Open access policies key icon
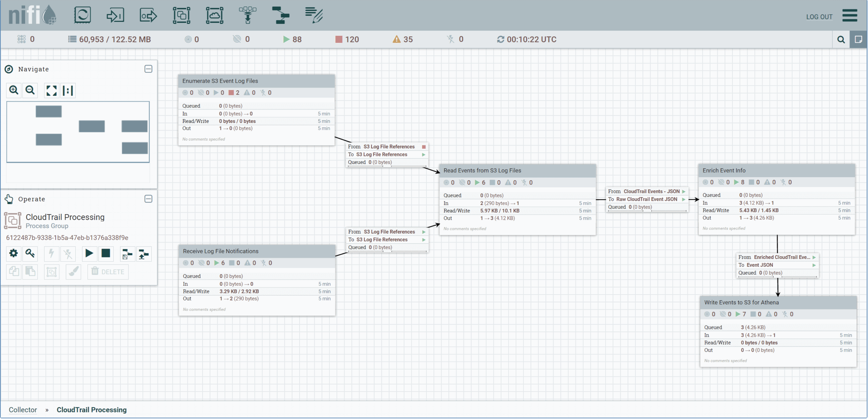Screen dimensions: 868x420 click(30, 253)
